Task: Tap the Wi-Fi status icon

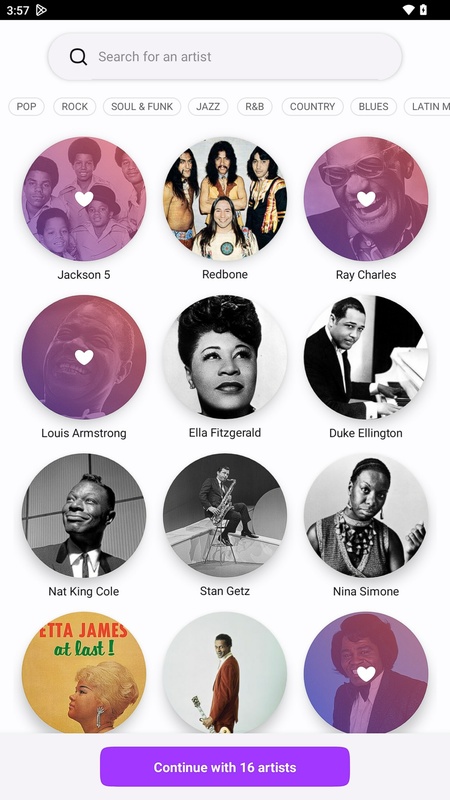Action: coord(408,10)
